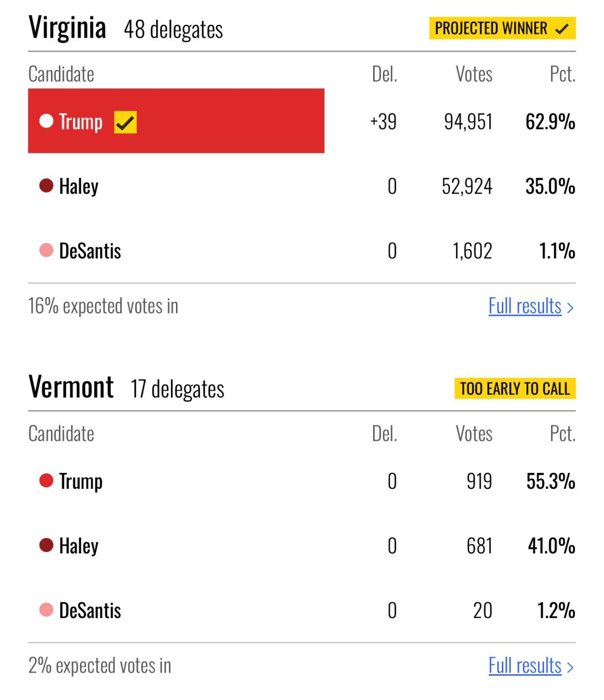604x700 pixels.
Task: Click Trump's red dot in Vermont
Action: (x=46, y=481)
